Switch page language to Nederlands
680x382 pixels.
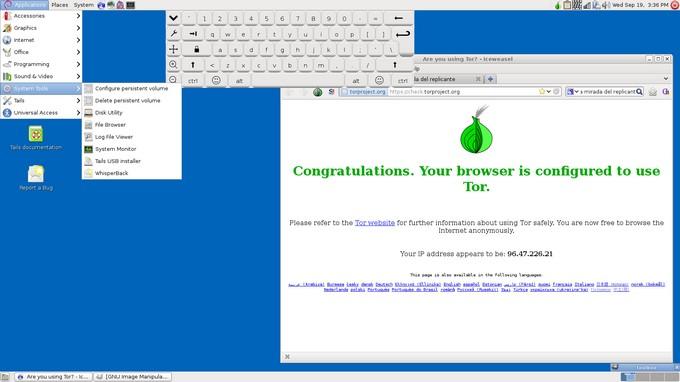tap(336, 290)
